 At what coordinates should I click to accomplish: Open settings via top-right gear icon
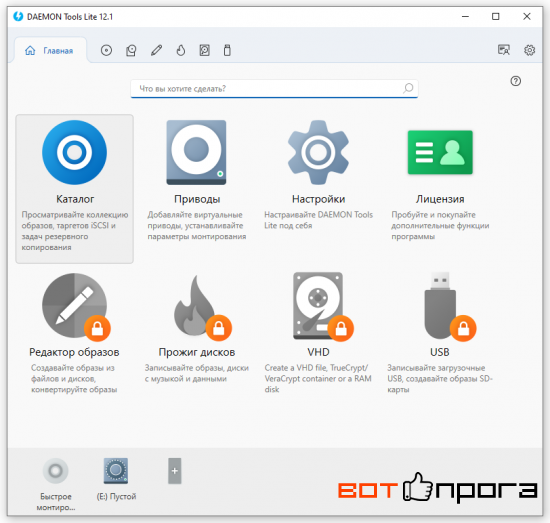(529, 50)
